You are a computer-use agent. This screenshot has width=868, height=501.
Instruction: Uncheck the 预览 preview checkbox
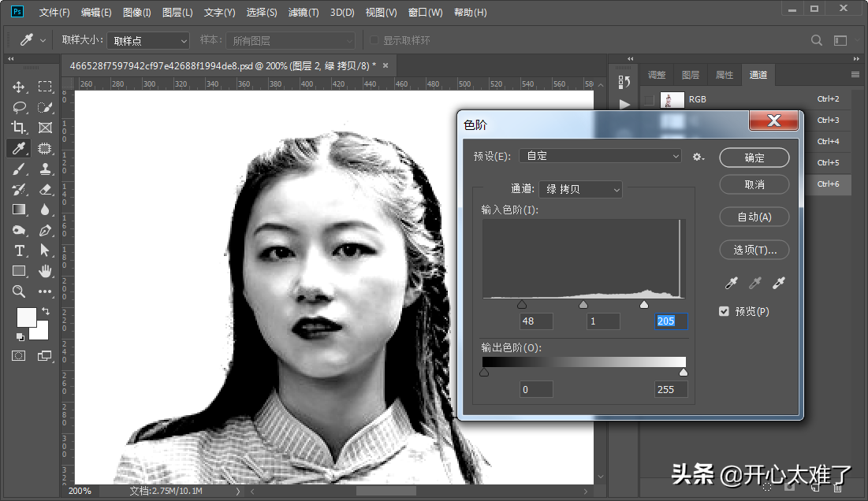(x=724, y=311)
